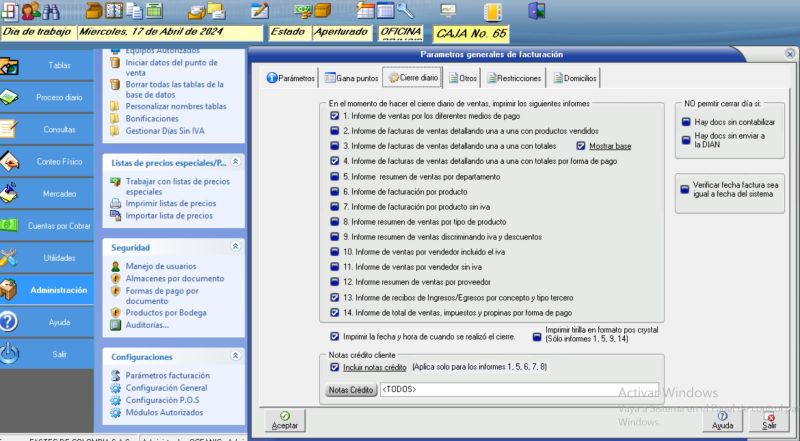Click the Ayuda help button in dialog
Viewport: 800px width, 441px height.
(722, 419)
